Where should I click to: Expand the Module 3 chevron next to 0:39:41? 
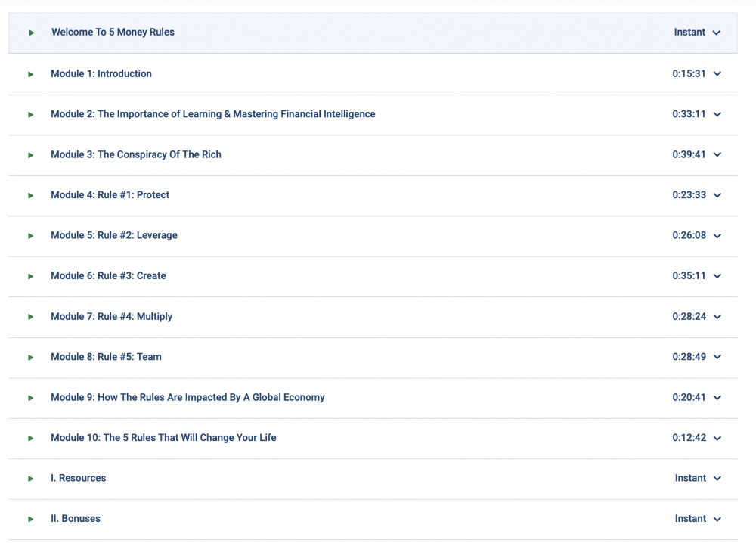[717, 155]
